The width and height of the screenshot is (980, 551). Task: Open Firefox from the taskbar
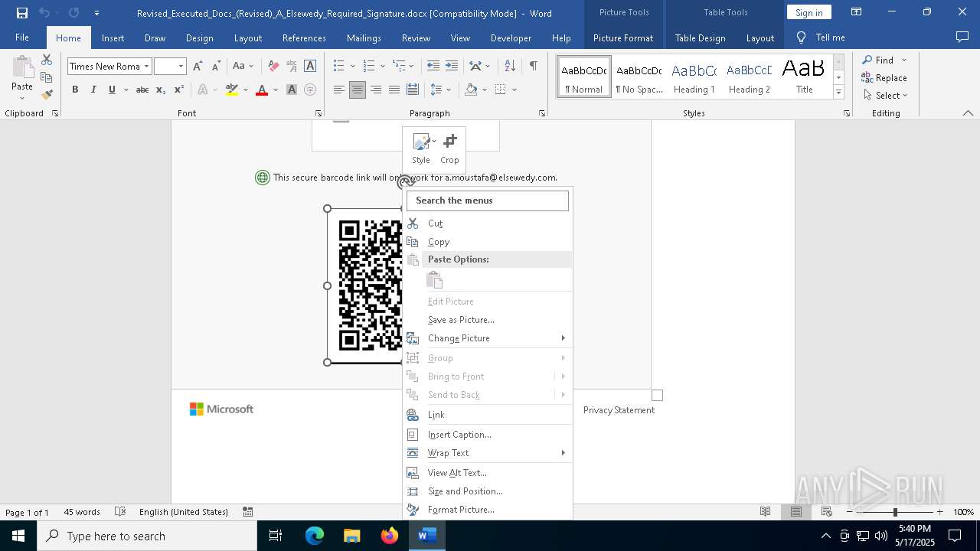pyautogui.click(x=390, y=536)
